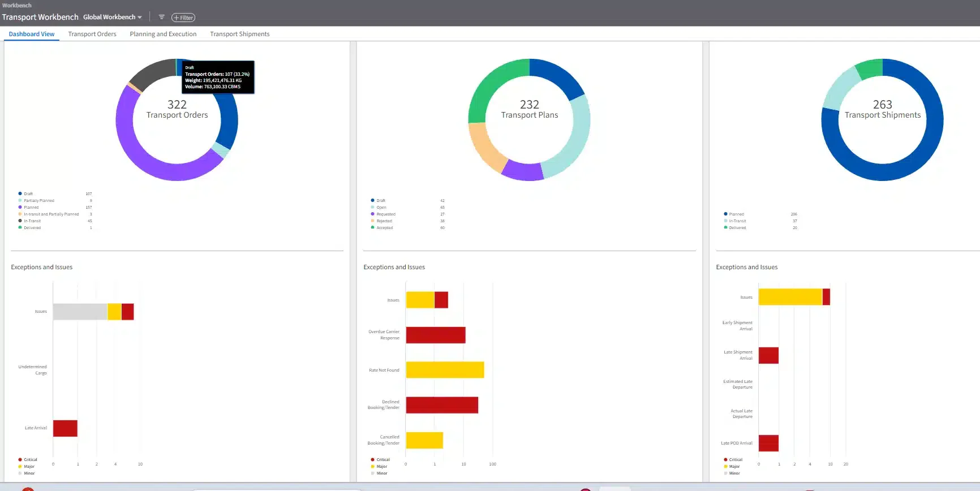
Task: Toggle Draft legend in Transport Plans chart
Action: pos(379,201)
